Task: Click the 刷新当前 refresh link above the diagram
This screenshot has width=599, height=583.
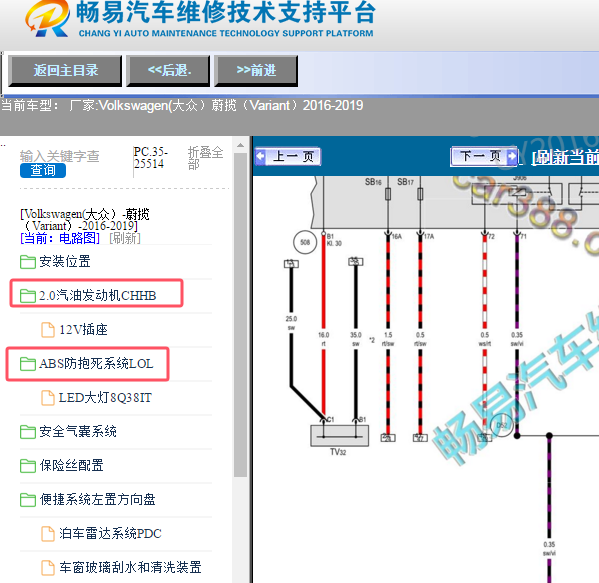Action: (565, 157)
